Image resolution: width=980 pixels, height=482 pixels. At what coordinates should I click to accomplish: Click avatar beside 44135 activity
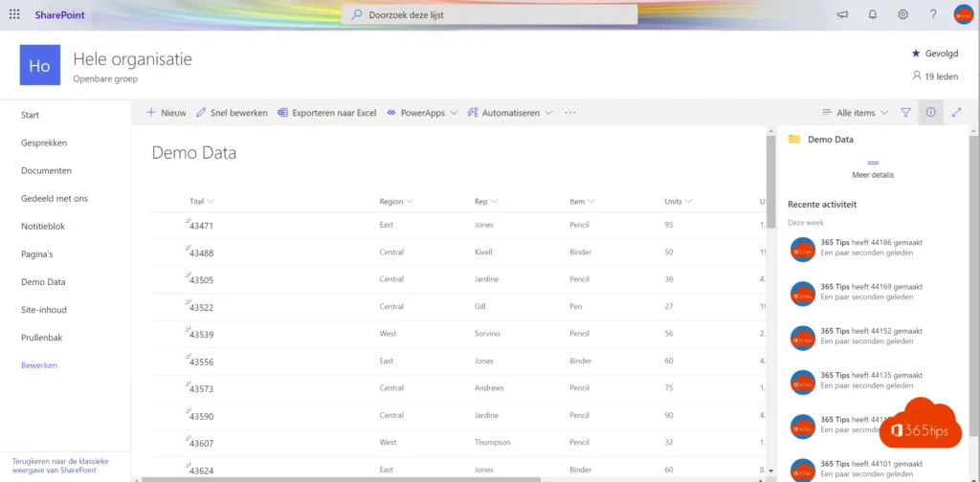[803, 382]
